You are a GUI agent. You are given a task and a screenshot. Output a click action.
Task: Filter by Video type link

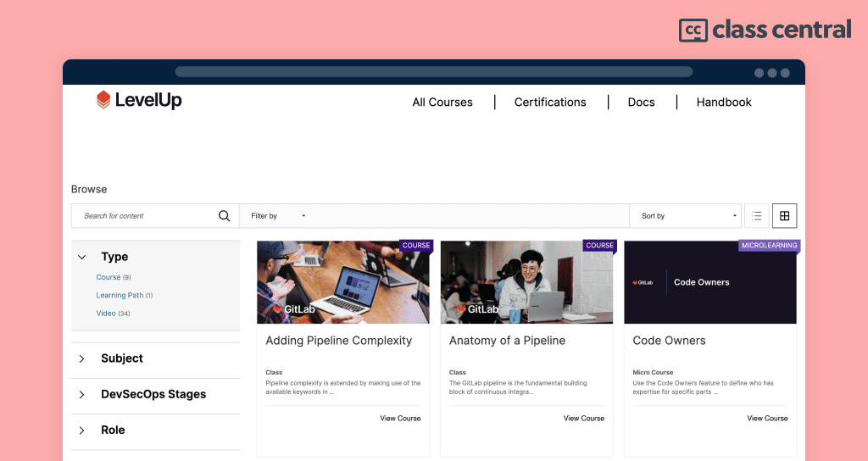pyautogui.click(x=106, y=314)
